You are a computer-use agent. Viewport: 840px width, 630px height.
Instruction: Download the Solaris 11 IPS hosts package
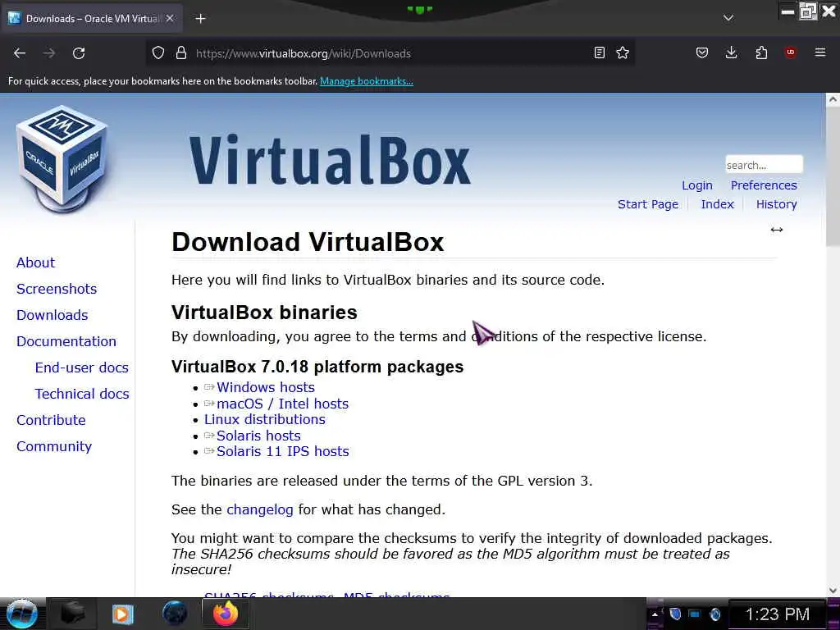pos(282,452)
